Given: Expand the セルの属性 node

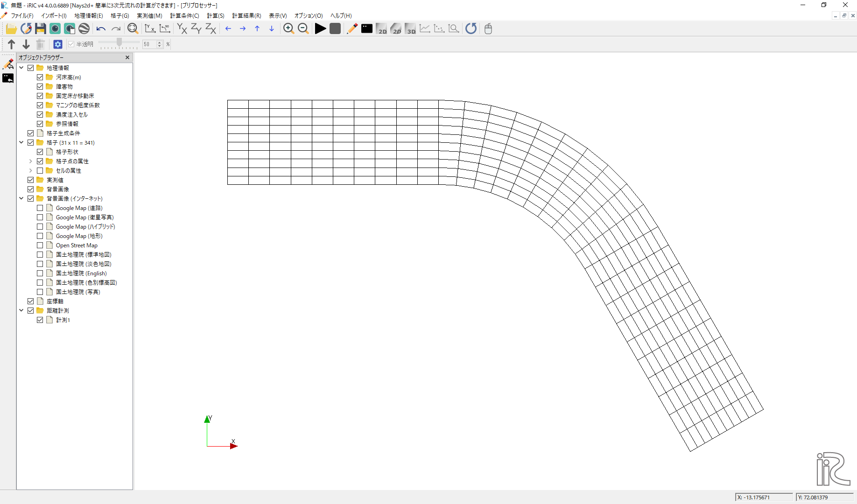Looking at the screenshot, I should (31, 171).
